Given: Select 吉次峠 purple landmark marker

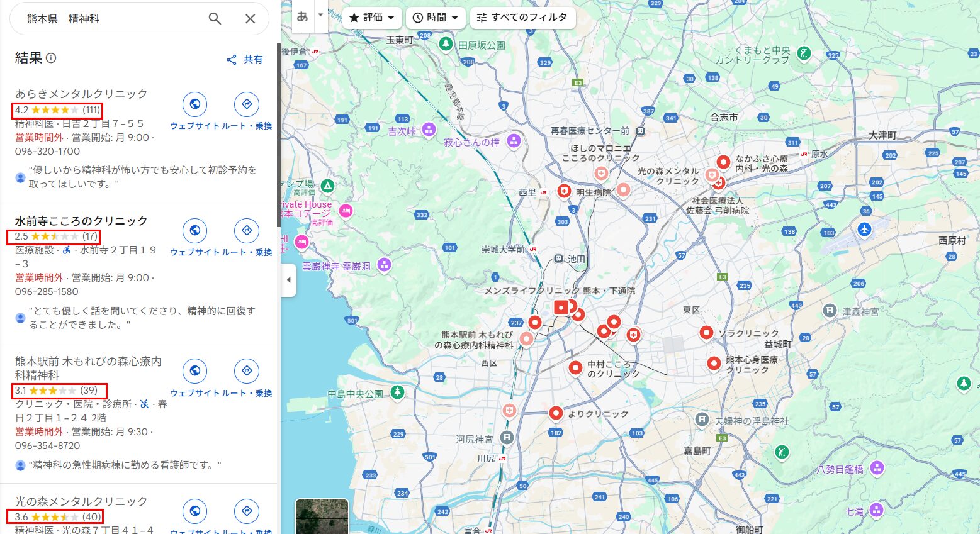Looking at the screenshot, I should click(429, 130).
